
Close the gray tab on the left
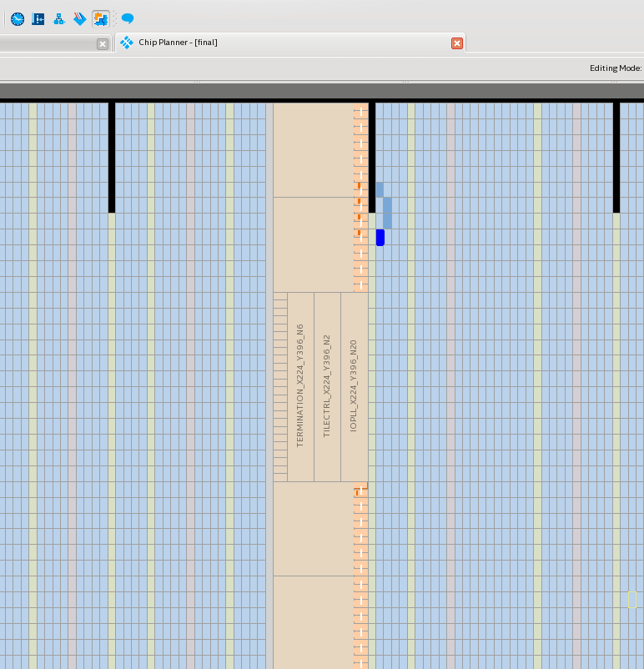pyautogui.click(x=103, y=44)
